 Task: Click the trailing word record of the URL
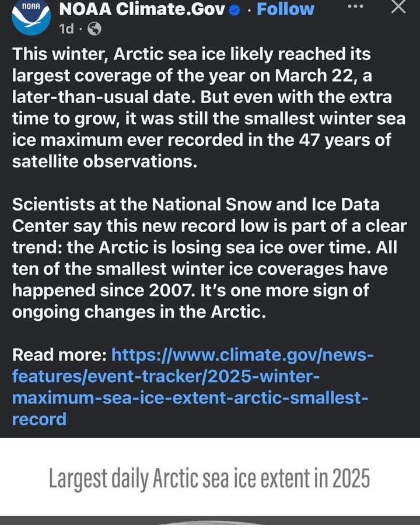tap(39, 419)
